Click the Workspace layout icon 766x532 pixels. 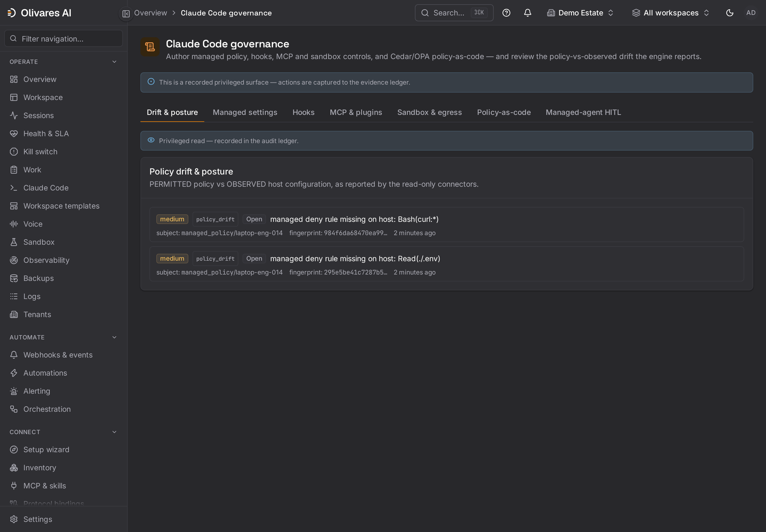tap(14, 97)
